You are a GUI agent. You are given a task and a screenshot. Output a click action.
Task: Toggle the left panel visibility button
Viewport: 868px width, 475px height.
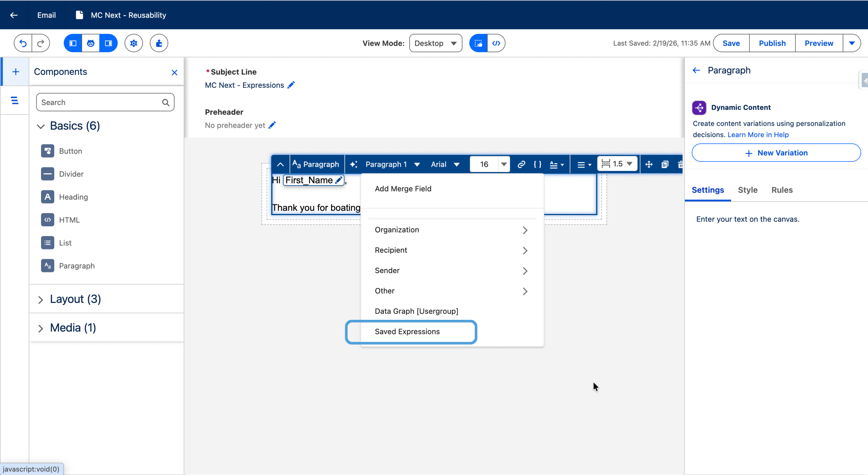[73, 43]
